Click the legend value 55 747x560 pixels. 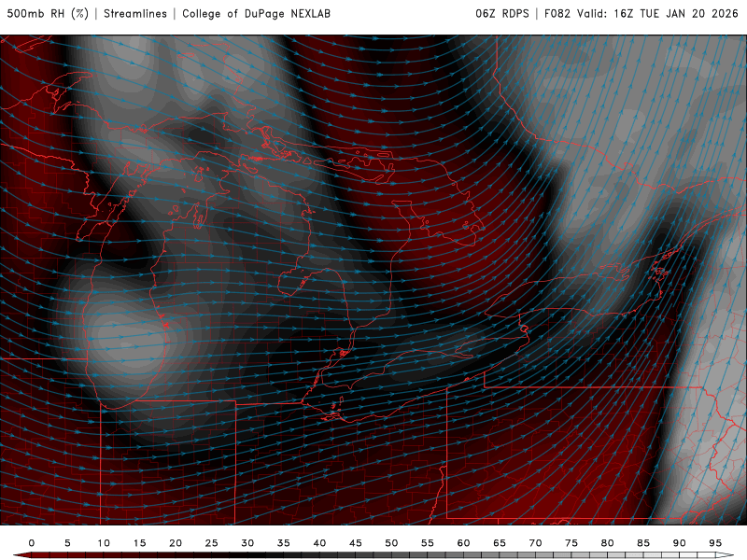428,543
